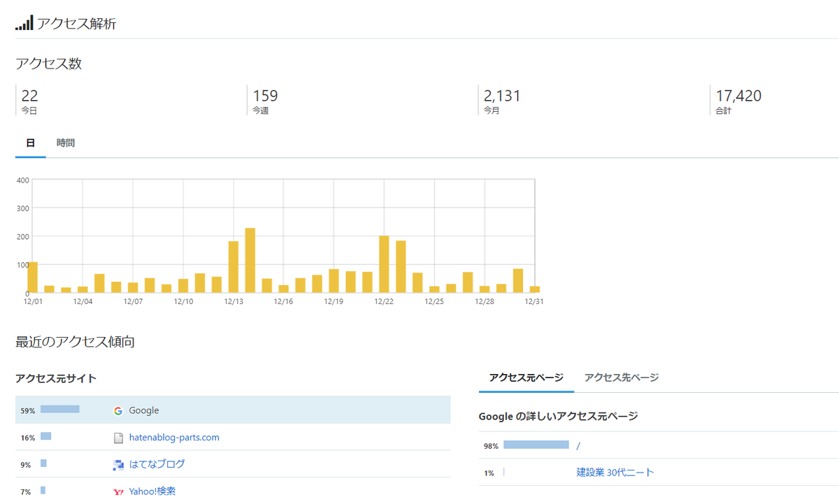
Task: Click the はてなブログ favicon icon
Action: point(118,464)
